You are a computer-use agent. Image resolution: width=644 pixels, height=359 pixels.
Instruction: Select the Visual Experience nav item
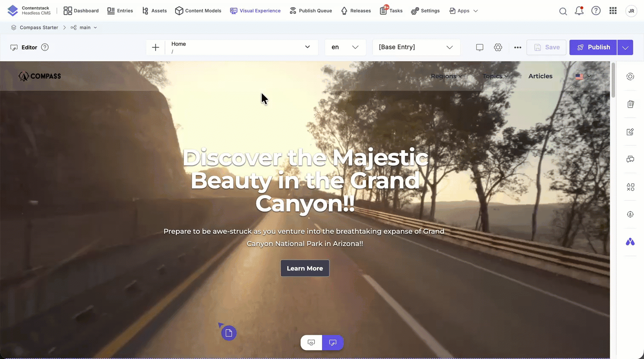255,11
